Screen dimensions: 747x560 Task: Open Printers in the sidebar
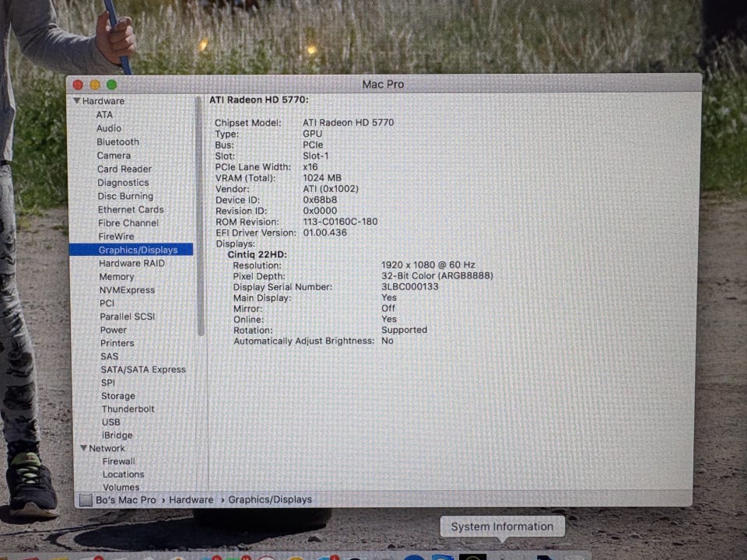pyautogui.click(x=117, y=343)
